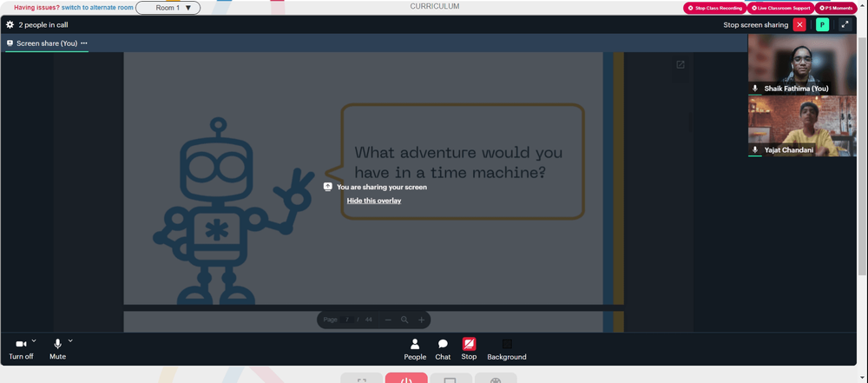Open People participants panel
The width and height of the screenshot is (868, 383).
[415, 350]
